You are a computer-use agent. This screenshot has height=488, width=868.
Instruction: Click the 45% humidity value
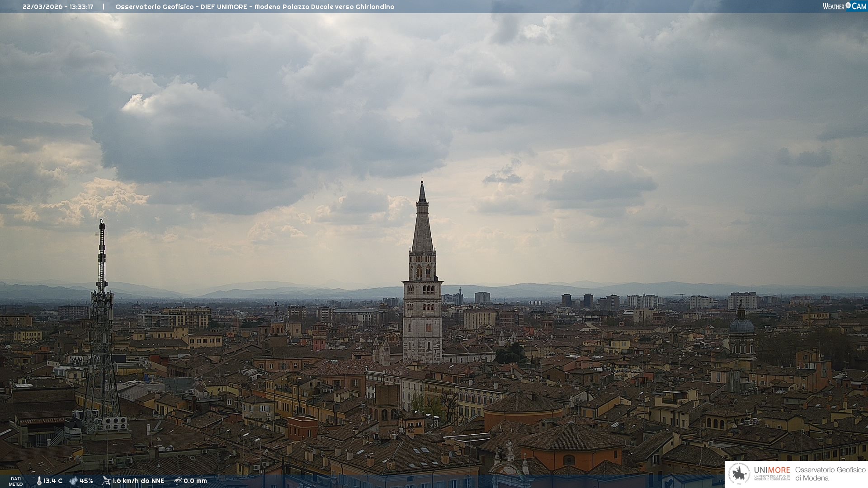point(86,481)
